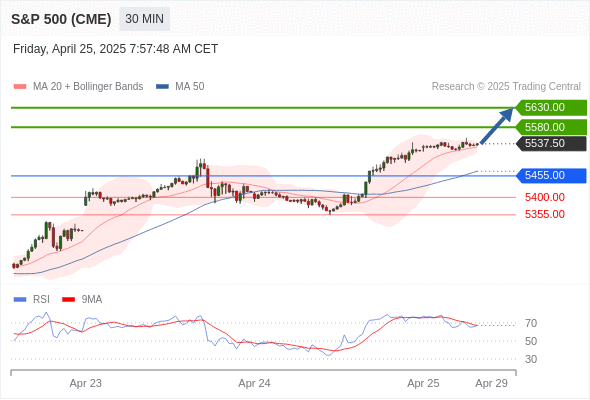The image size is (590, 400).
Task: Click the Apr 29 date axis label
Action: pyautogui.click(x=491, y=383)
